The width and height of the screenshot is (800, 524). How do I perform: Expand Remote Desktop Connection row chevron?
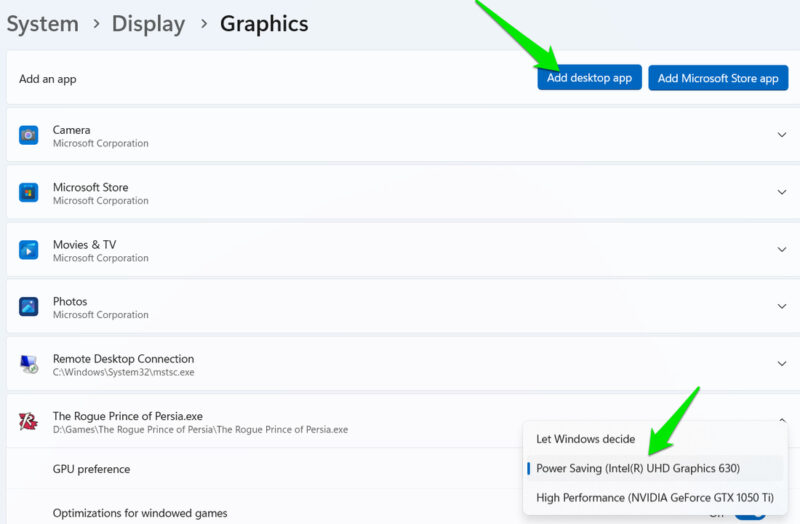(x=782, y=363)
